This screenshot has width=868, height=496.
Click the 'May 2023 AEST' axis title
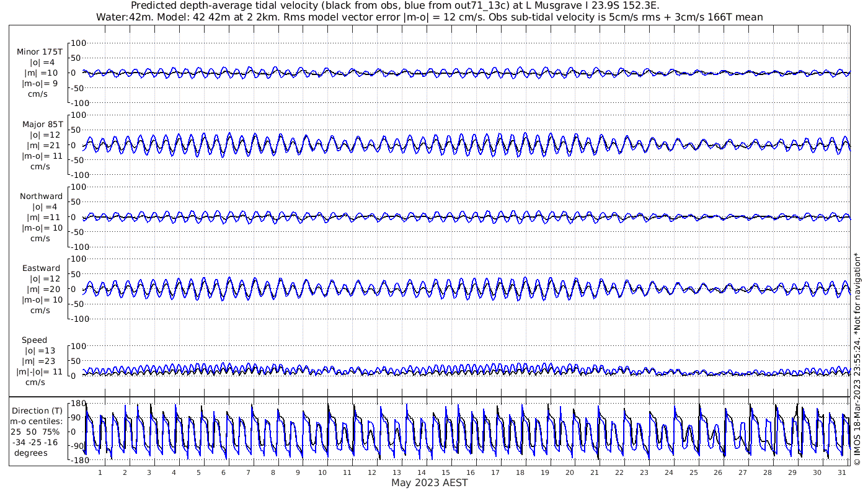pyautogui.click(x=430, y=482)
